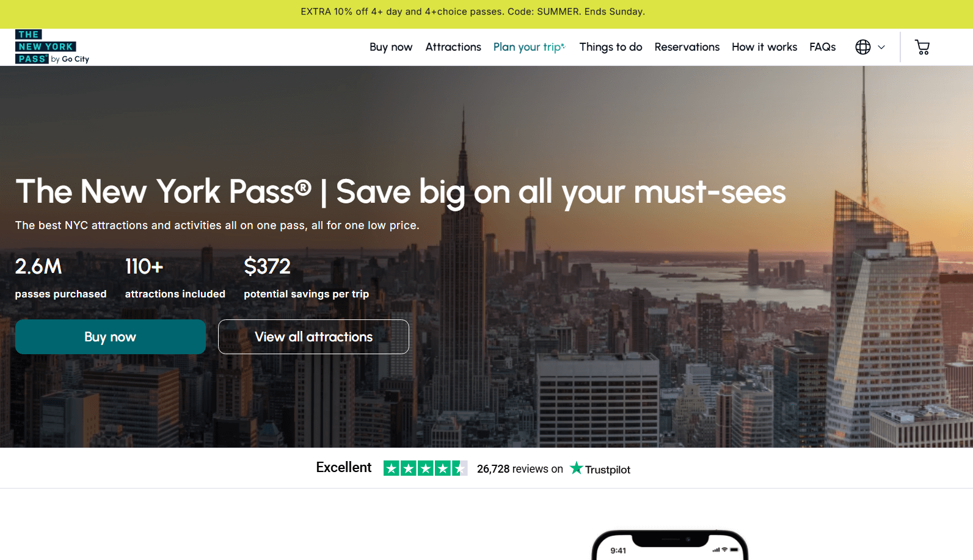Click the SUMMER promo code banner
The width and height of the screenshot is (973, 560).
click(x=473, y=12)
